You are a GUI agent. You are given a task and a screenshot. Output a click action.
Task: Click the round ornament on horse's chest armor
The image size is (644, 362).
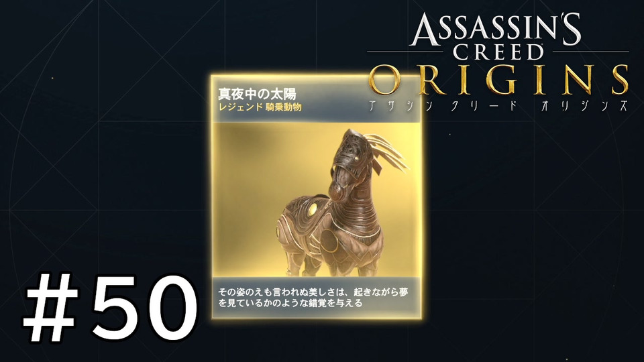tap(328, 241)
